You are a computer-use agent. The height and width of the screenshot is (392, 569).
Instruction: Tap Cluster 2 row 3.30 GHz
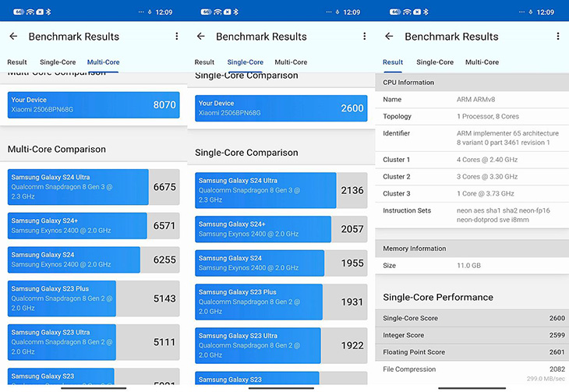(472, 177)
